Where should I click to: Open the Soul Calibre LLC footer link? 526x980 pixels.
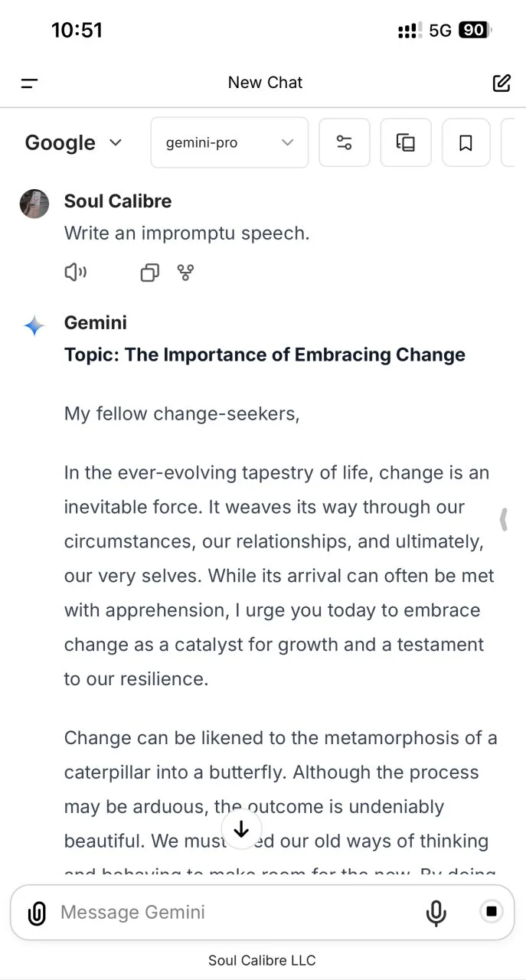point(262,960)
